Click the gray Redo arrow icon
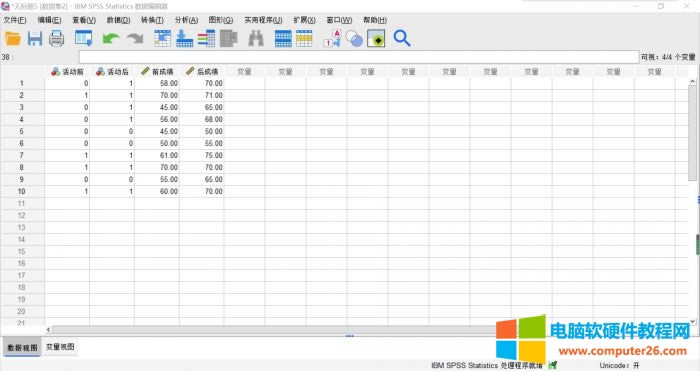 click(x=135, y=38)
